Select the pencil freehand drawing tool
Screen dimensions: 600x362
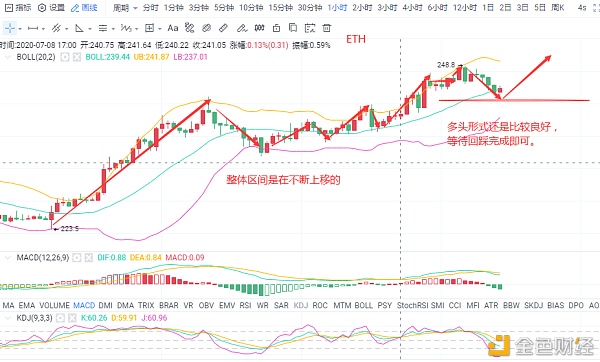(x=242, y=28)
